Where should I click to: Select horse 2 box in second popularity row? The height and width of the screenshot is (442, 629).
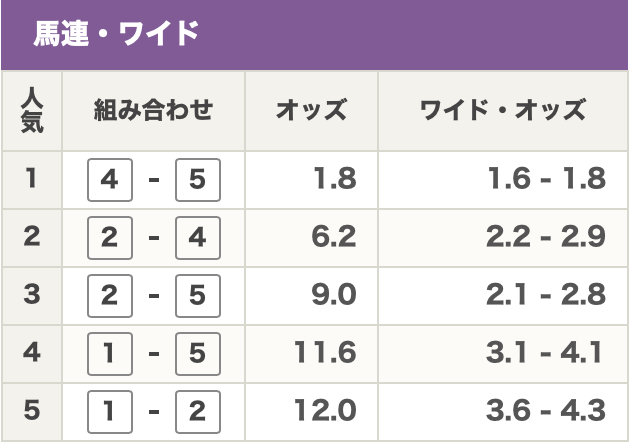click(x=110, y=238)
